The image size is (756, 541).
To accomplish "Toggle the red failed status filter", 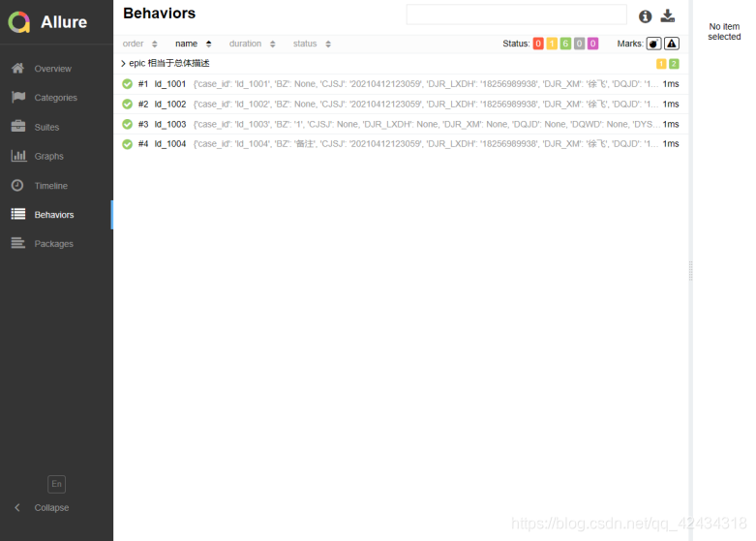I will pos(538,44).
